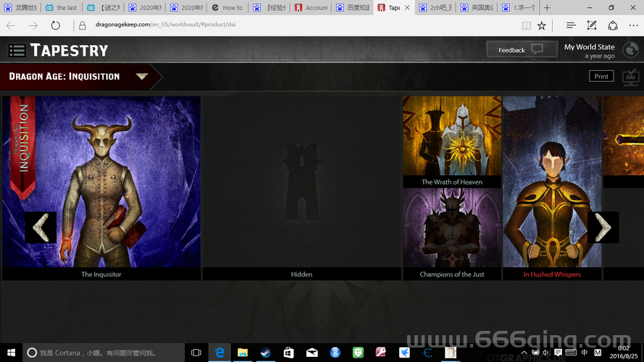Open Task View on taskbar
This screenshot has width=644, height=362.
click(x=196, y=353)
